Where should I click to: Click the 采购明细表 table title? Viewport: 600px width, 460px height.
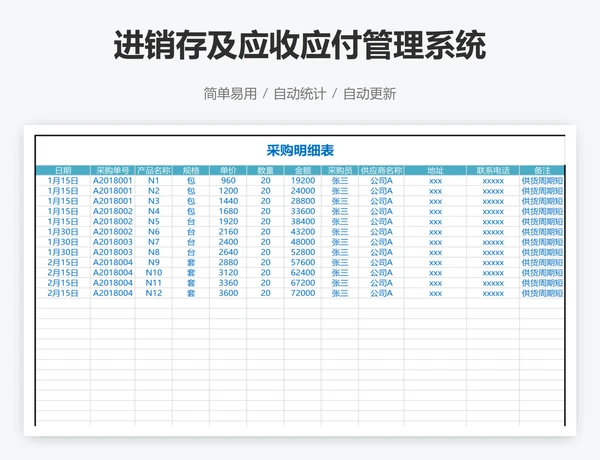point(300,150)
